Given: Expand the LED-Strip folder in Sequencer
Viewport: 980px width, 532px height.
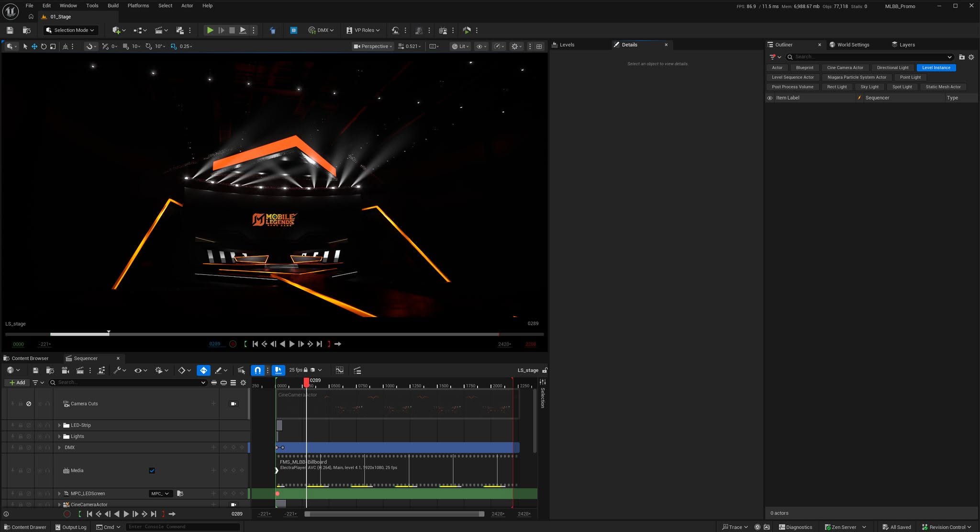Looking at the screenshot, I should coord(59,425).
